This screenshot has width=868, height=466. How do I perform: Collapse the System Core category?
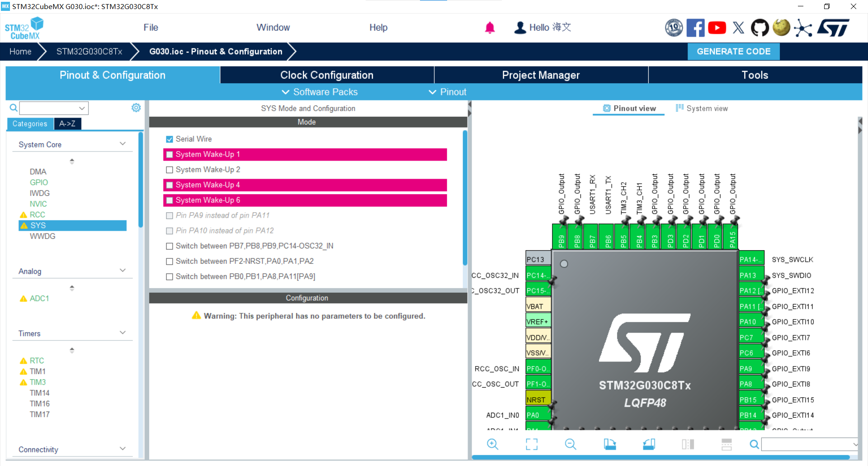click(x=123, y=144)
